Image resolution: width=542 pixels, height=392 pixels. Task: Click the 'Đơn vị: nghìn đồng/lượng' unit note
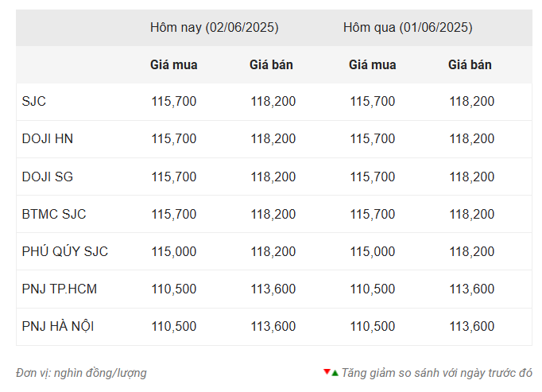click(81, 373)
